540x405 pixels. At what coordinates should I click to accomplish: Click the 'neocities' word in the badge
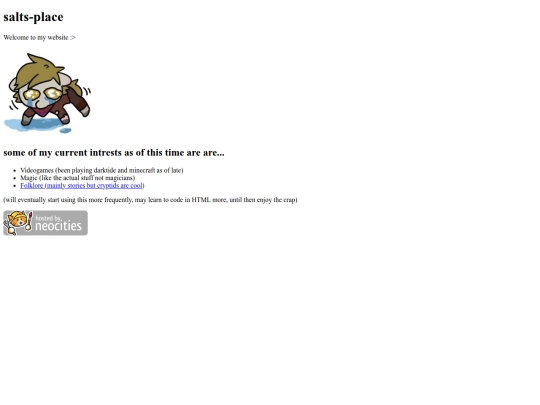tap(59, 226)
